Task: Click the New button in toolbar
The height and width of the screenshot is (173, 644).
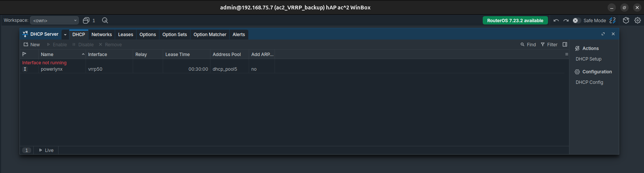Action: (32, 44)
